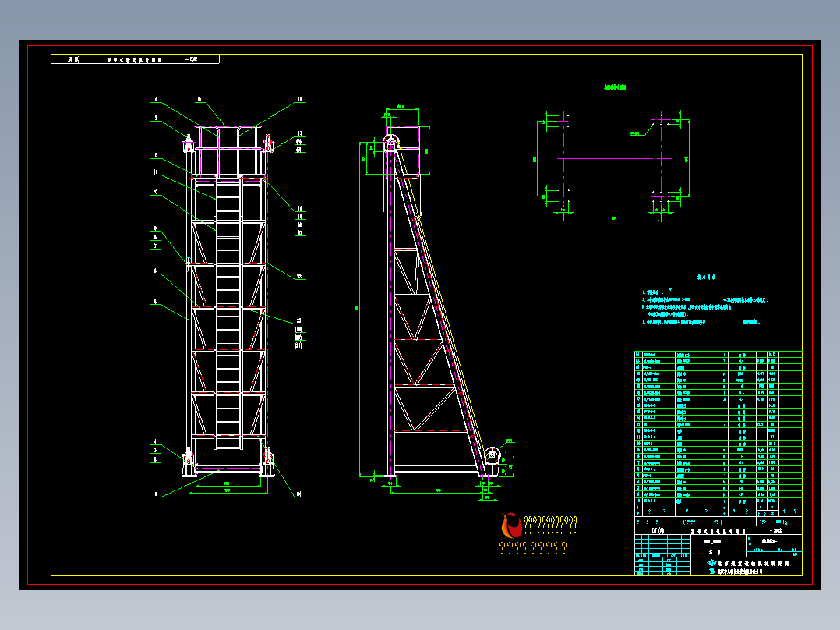Click part callout number "13"

click(155, 118)
